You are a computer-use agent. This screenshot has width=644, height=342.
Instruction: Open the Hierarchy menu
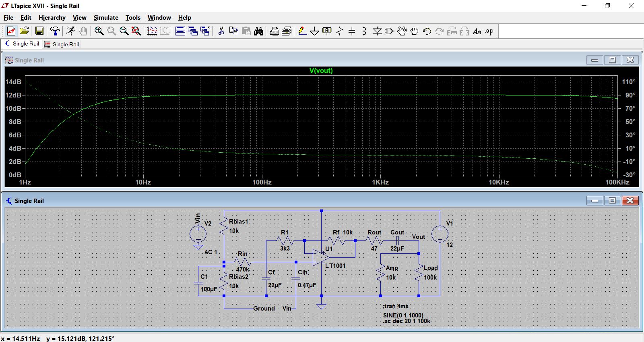52,18
